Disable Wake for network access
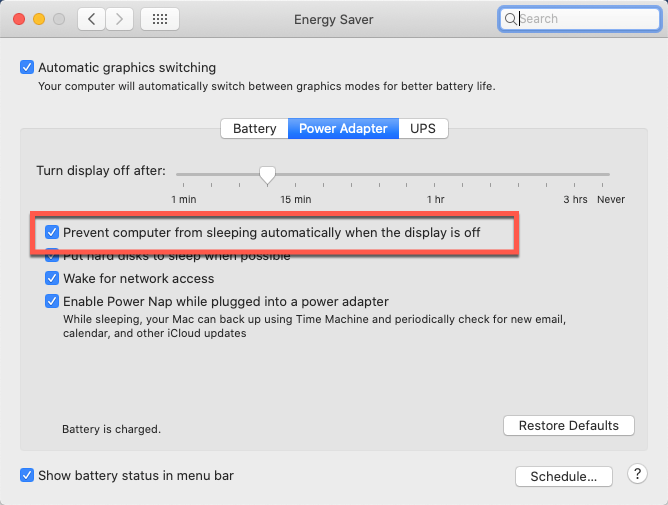Screen dimensions: 668x505 [52, 278]
